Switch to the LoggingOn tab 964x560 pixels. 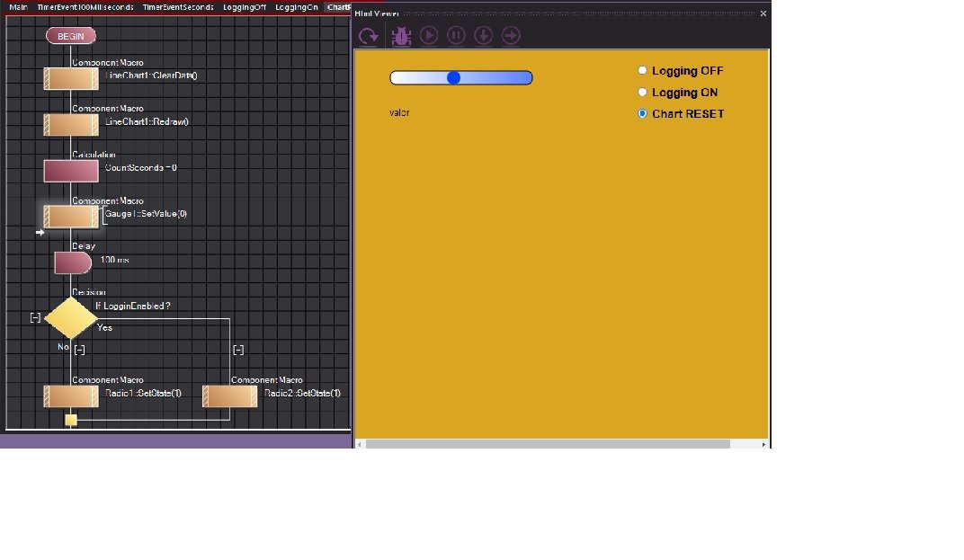pos(297,7)
